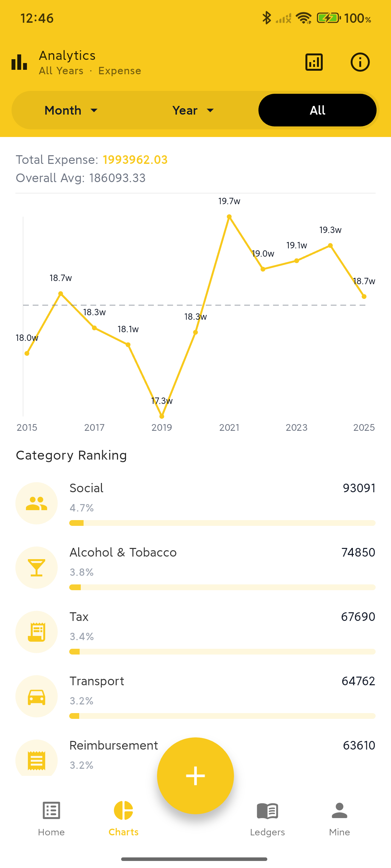Tap the Transport car icon
This screenshot has width=391, height=868.
click(37, 696)
